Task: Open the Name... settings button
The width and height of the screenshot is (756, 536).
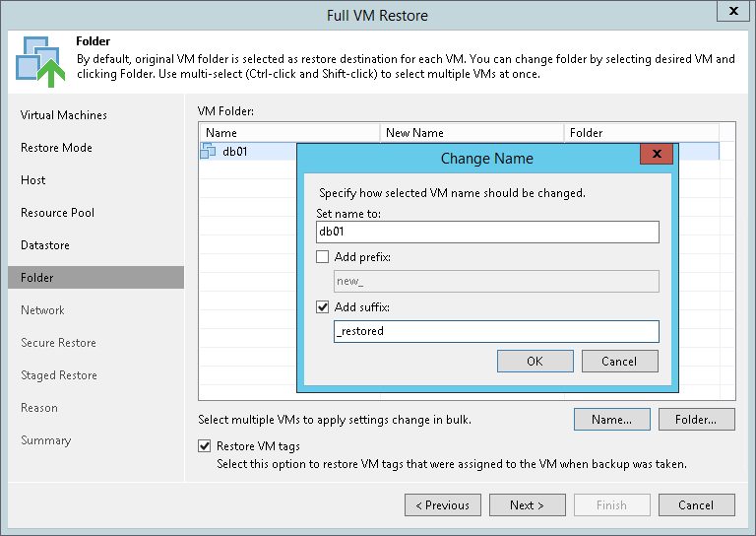Action: (x=611, y=420)
